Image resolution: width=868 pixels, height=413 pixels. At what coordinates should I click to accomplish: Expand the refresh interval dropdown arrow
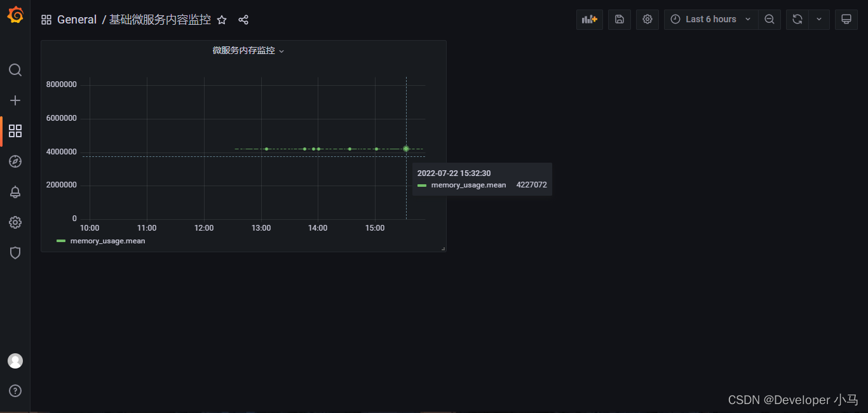pos(819,19)
